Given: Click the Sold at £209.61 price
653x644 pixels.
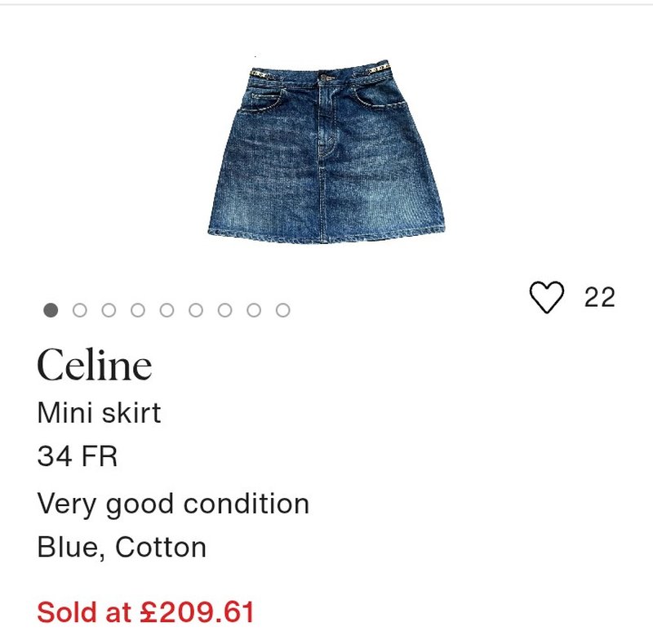Looking at the screenshot, I should pyautogui.click(x=146, y=611).
